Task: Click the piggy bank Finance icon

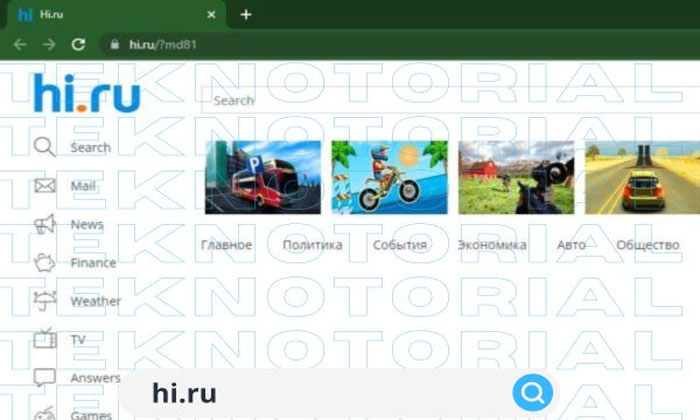Action: [x=45, y=262]
